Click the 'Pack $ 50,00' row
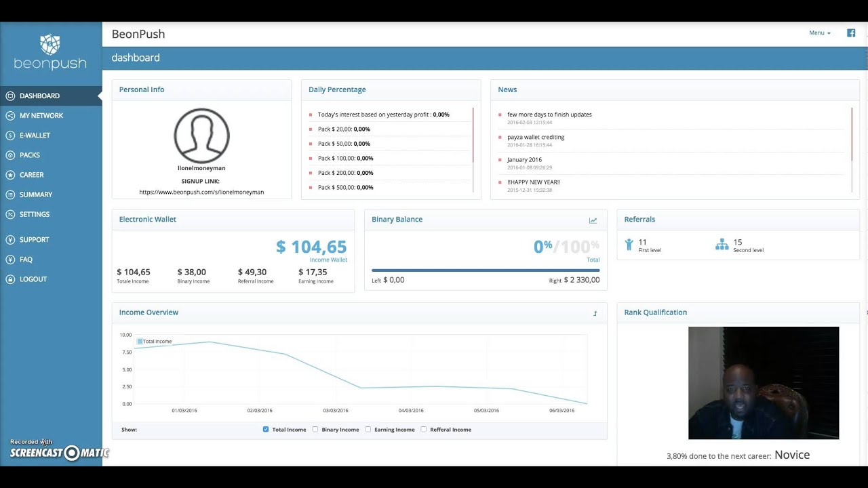This screenshot has height=488, width=868. click(389, 144)
